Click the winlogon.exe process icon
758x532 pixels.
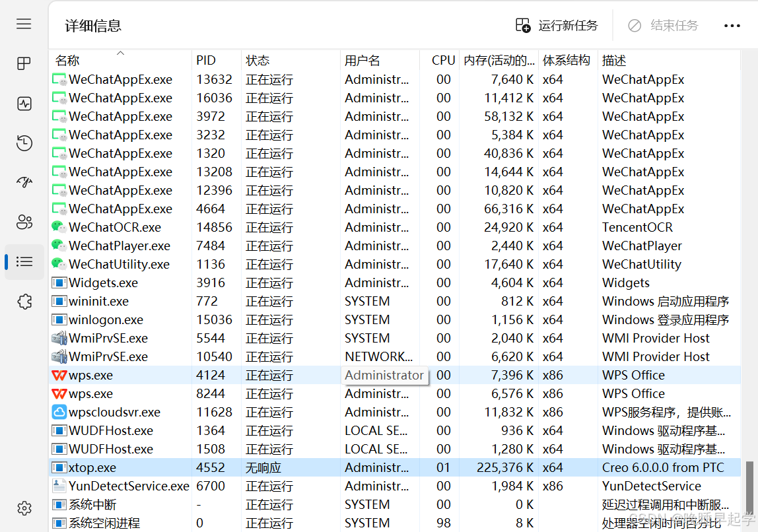[x=59, y=319]
